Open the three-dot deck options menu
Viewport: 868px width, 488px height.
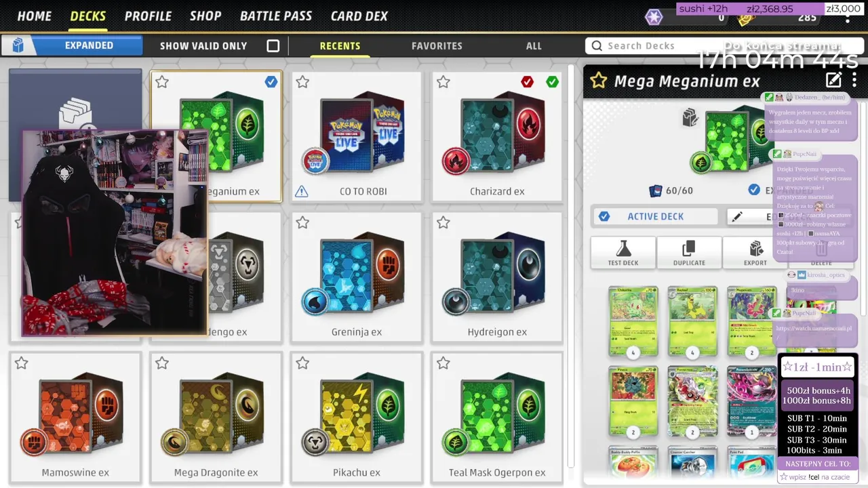(854, 81)
